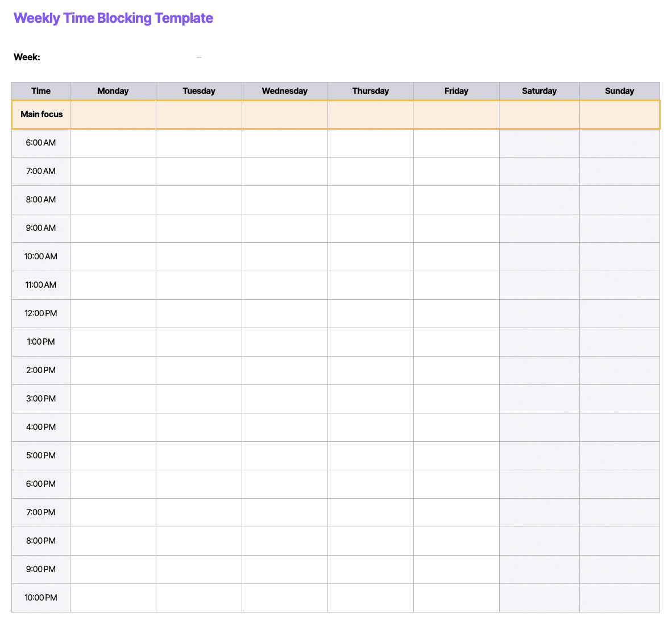Click the 7:00 PM time cell
This screenshot has width=672, height=621.
41,512
